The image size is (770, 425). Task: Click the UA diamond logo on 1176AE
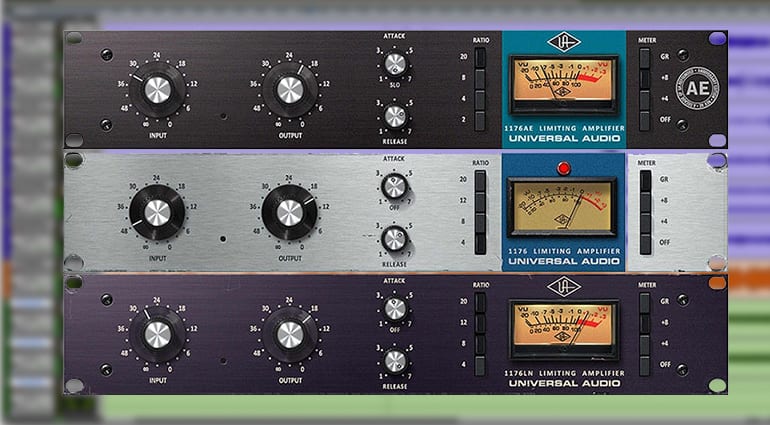tap(564, 42)
